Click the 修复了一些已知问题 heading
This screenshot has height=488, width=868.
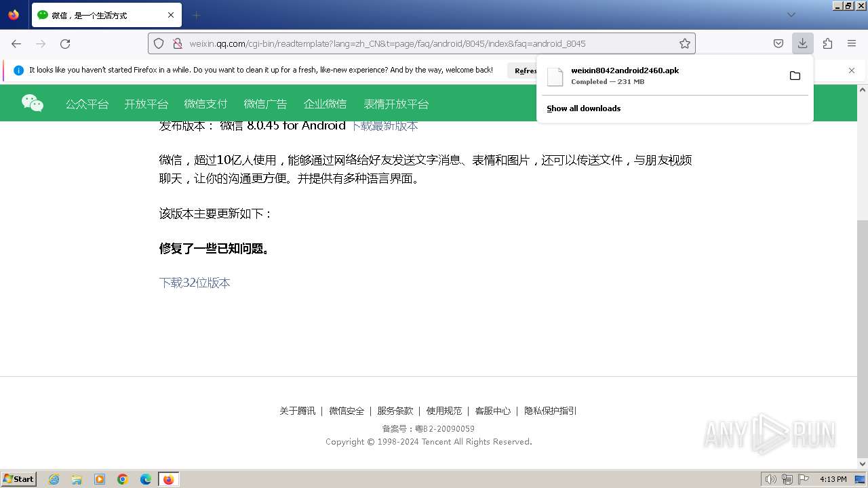click(x=216, y=249)
